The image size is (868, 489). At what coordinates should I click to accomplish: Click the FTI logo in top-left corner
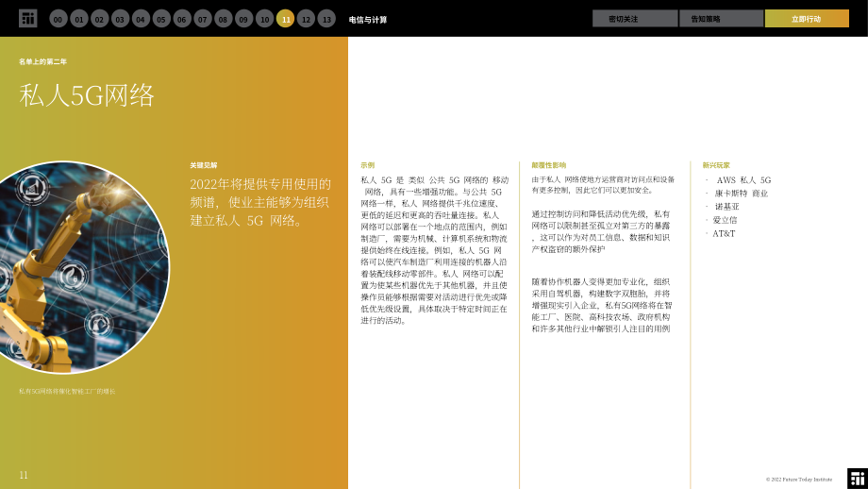(x=27, y=18)
